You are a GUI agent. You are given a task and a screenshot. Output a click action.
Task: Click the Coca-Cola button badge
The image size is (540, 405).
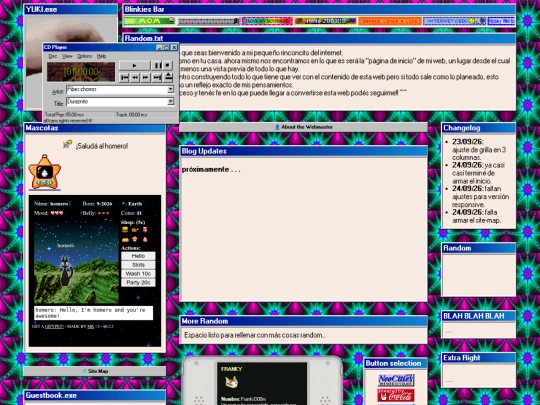point(396,395)
